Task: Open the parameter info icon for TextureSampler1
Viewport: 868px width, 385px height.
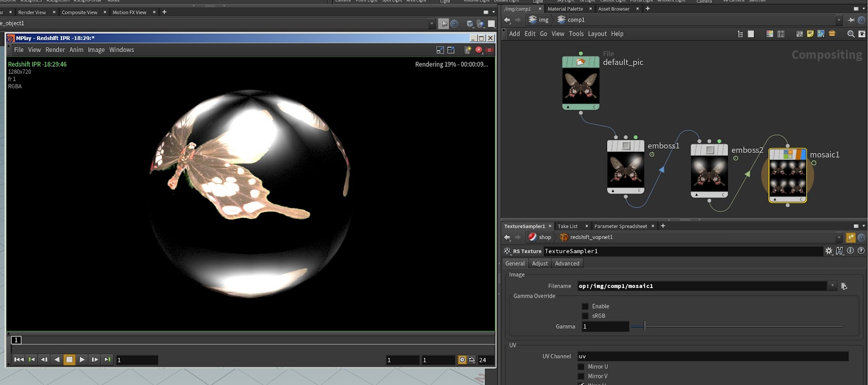Action: click(x=850, y=251)
